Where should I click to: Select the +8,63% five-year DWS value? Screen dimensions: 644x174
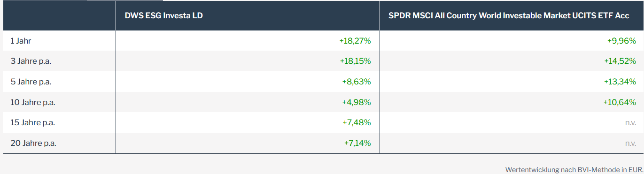357,82
